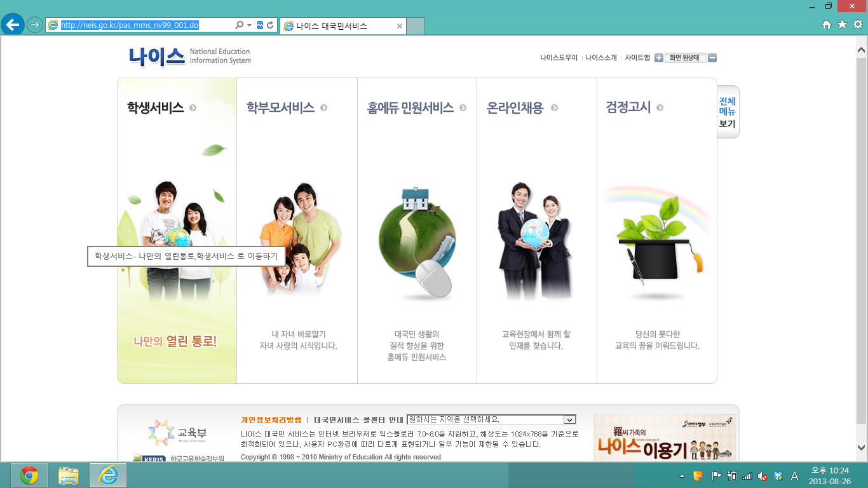Click the 교육의 꿈을 이뤄드립니다. caption
868x488 pixels.
tap(657, 346)
